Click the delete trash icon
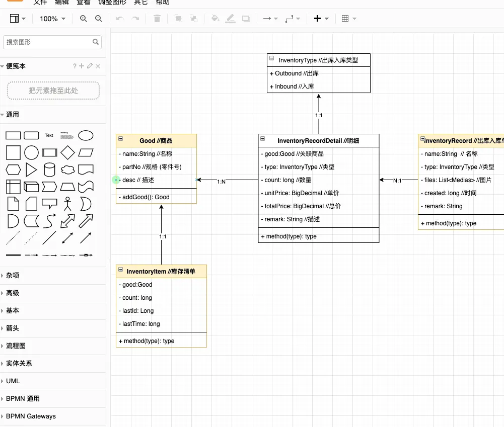 click(157, 19)
